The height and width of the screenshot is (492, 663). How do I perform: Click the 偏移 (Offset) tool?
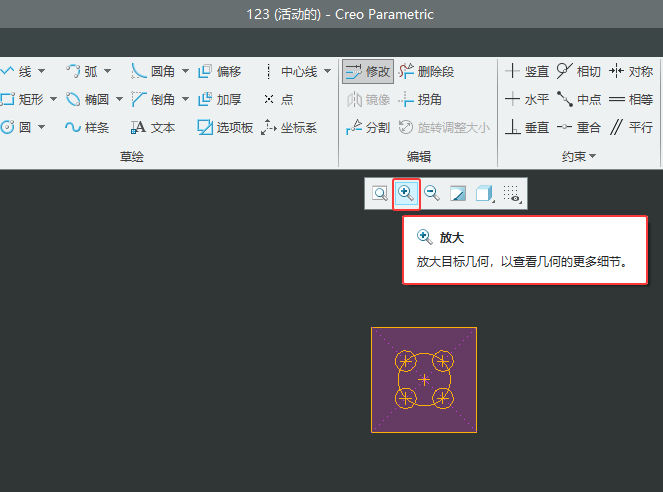(219, 71)
